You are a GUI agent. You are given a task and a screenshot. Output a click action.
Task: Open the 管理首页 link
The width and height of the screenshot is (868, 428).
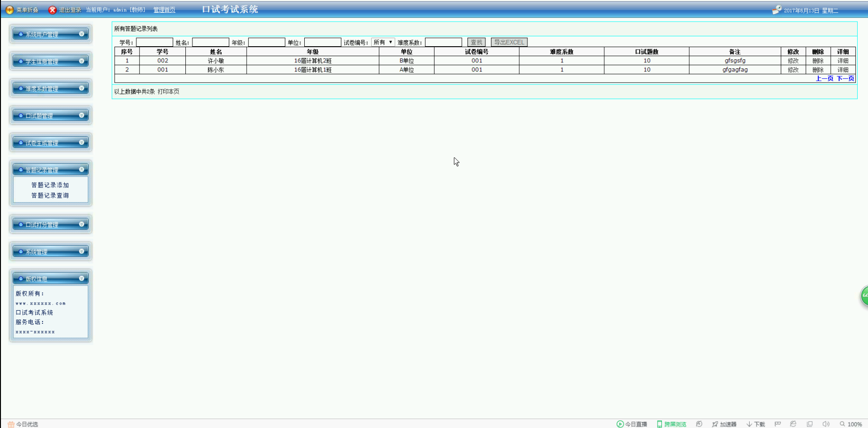[x=164, y=10]
